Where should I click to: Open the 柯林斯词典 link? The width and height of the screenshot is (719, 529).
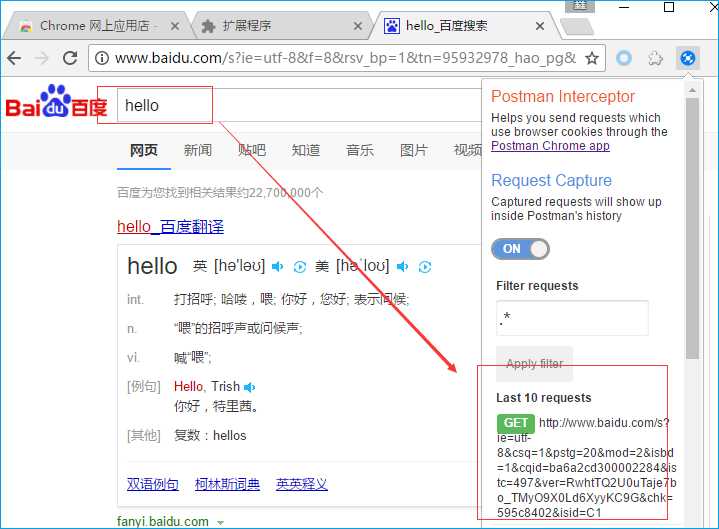click(x=227, y=484)
